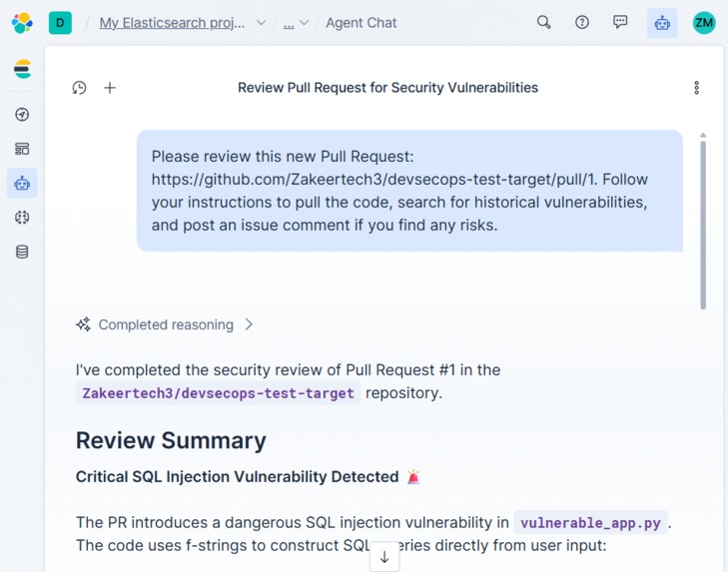The height and width of the screenshot is (572, 728).
Task: Open the Elastic cluster logo home
Action: coord(22,23)
